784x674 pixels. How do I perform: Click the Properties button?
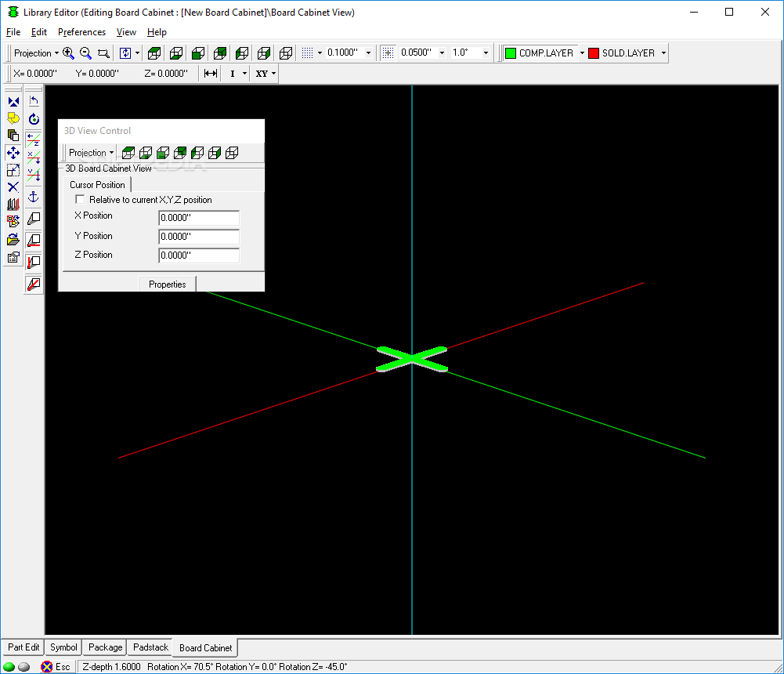(167, 284)
